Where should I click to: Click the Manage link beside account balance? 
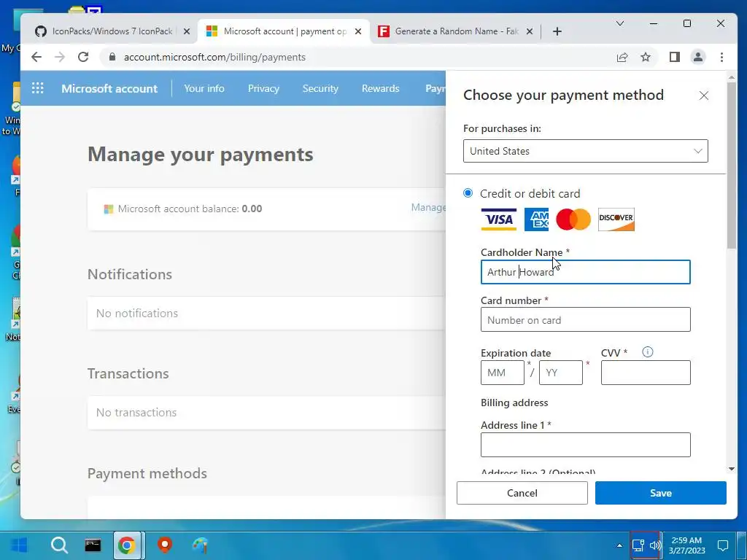click(428, 208)
